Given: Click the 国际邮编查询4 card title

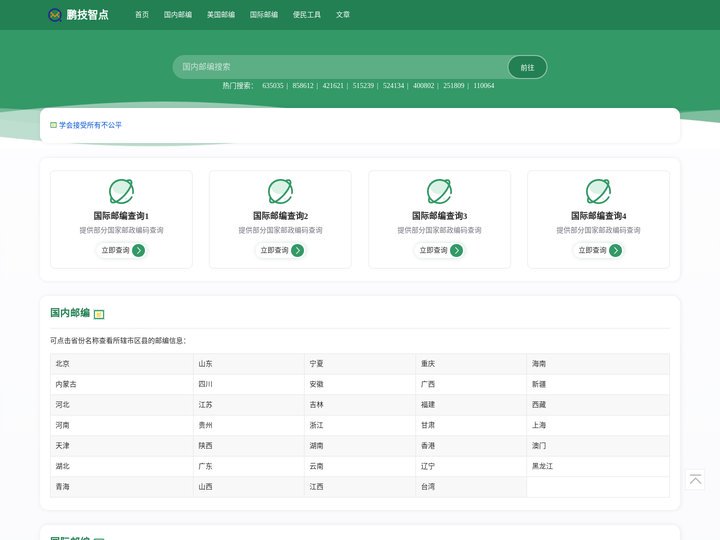Looking at the screenshot, I should point(598,216).
